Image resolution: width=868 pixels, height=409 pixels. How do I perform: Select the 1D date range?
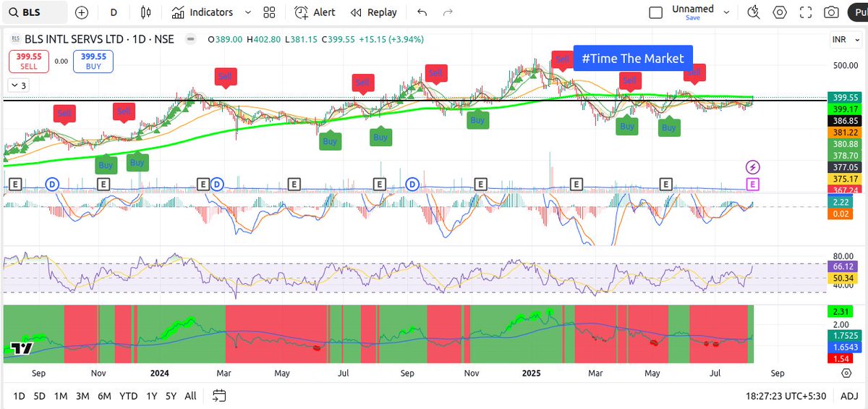tap(20, 396)
